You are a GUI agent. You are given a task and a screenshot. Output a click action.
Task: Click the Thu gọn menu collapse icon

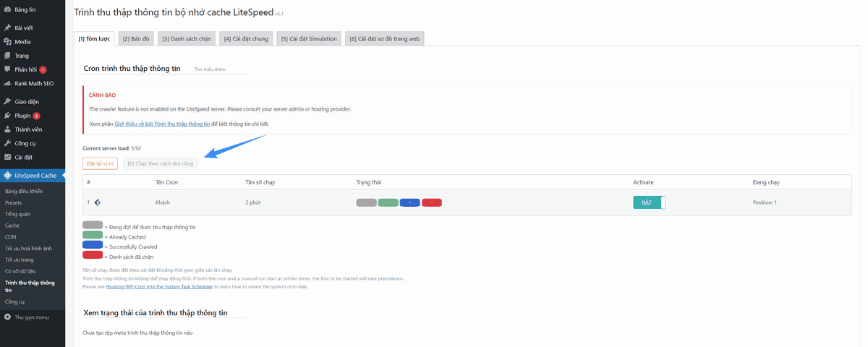point(7,317)
